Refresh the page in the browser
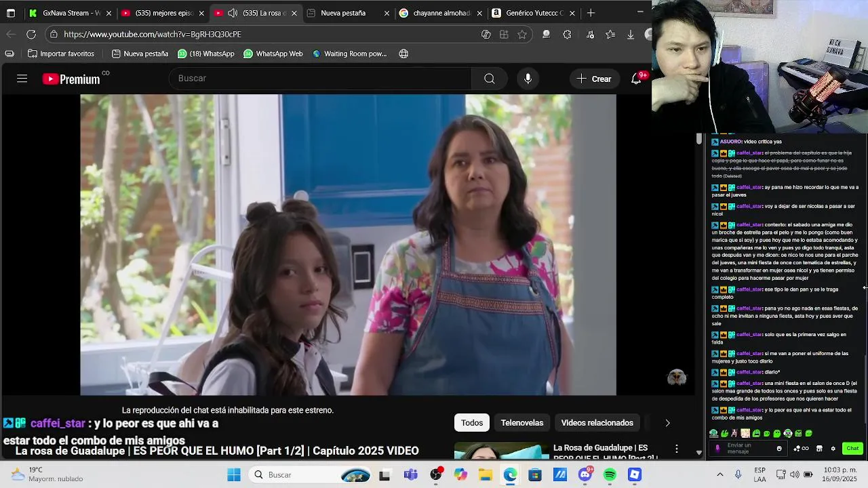Viewport: 868px width, 488px height. click(31, 34)
